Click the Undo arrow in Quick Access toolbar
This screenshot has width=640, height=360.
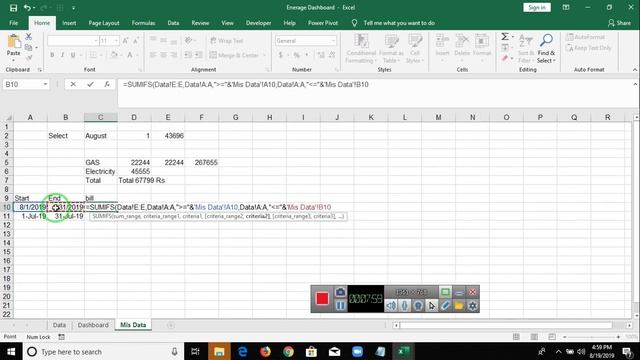click(27, 8)
